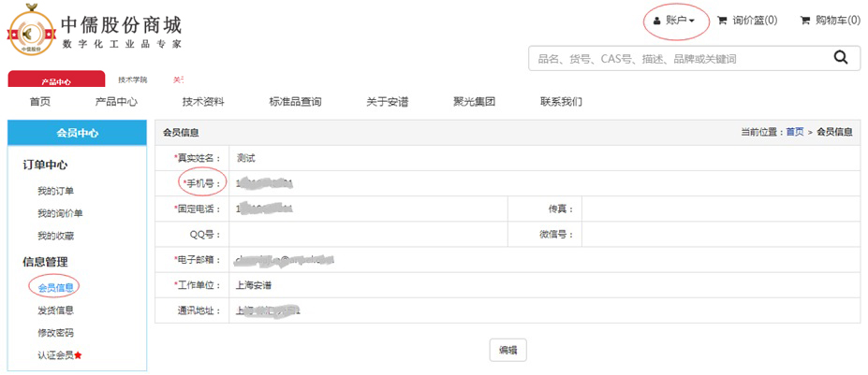This screenshot has height=375, width=868.
Task: Open the 购物车 shopping cart
Action: (x=830, y=20)
